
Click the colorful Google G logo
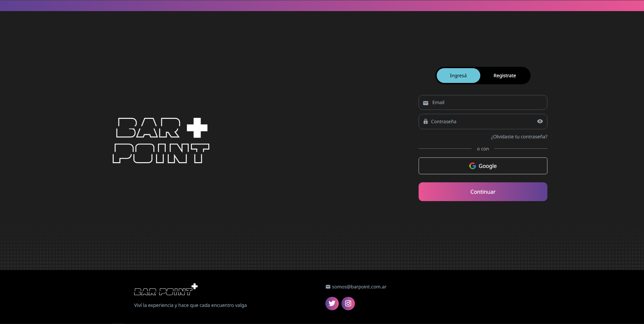pyautogui.click(x=472, y=166)
